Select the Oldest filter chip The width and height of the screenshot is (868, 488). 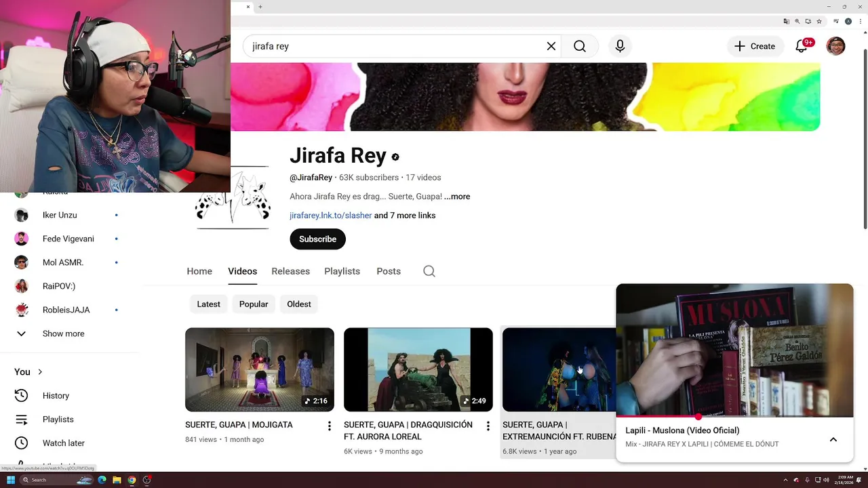[x=299, y=304]
